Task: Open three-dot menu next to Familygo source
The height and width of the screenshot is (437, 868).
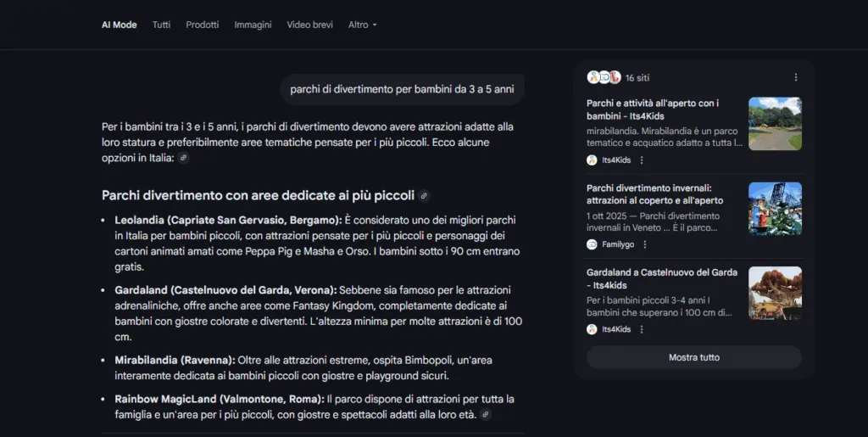Action: click(645, 244)
